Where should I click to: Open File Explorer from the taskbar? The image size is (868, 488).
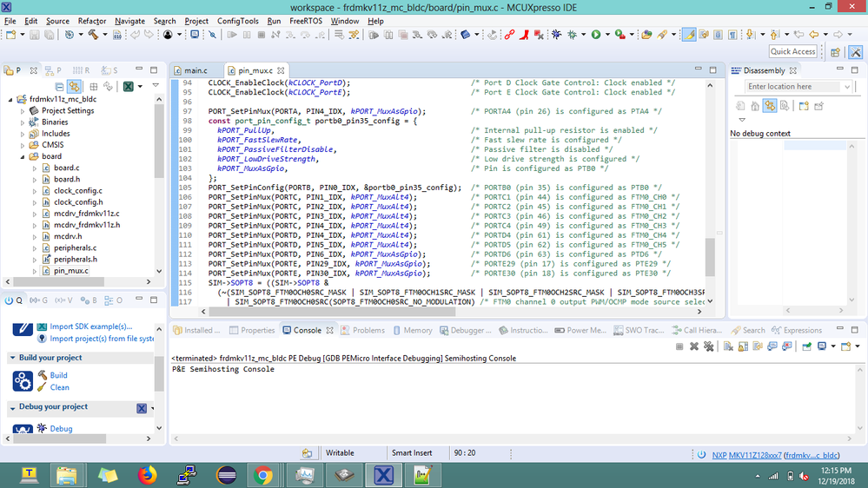(x=66, y=475)
